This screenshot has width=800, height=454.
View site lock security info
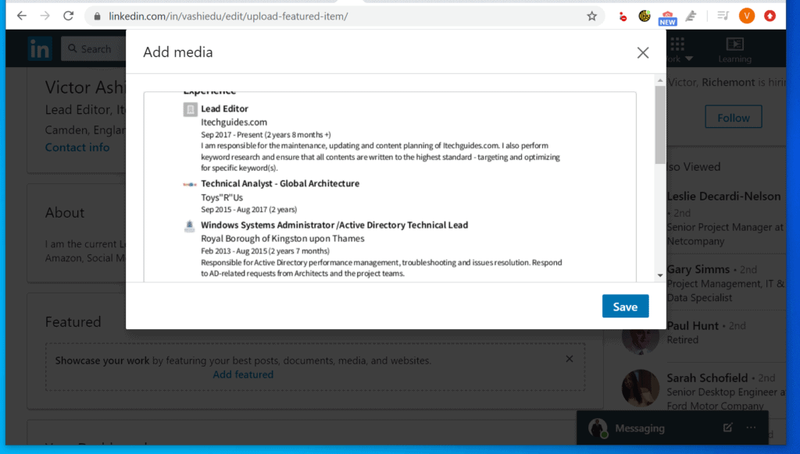(x=97, y=16)
